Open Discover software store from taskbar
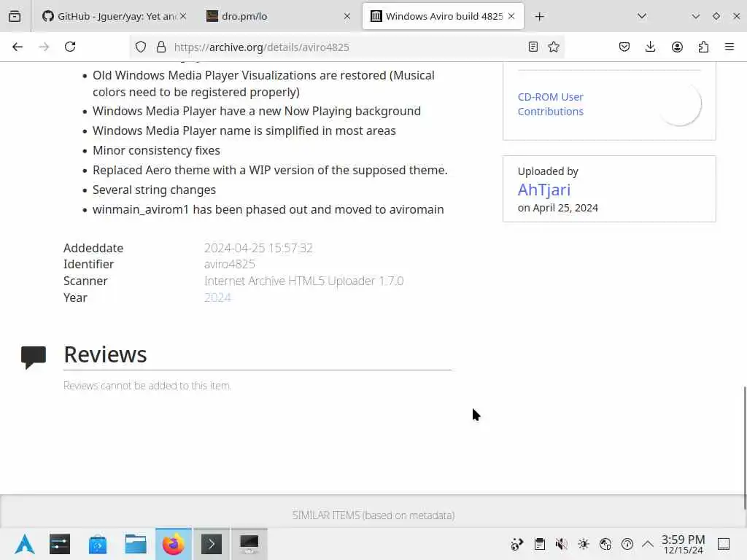This screenshot has width=747, height=560. pos(98,544)
